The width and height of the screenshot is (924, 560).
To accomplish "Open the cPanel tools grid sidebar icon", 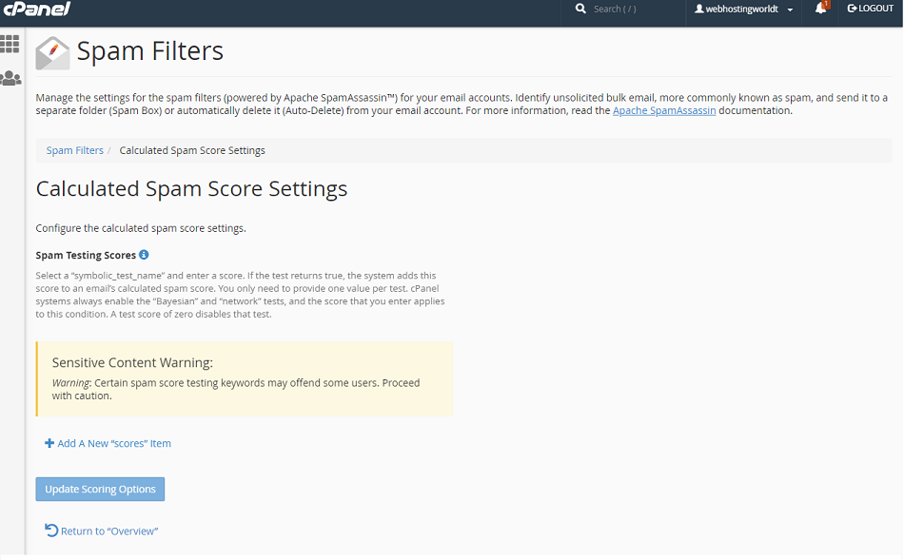I will (x=10, y=45).
